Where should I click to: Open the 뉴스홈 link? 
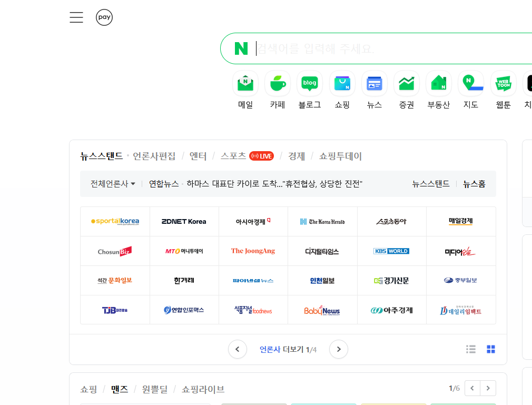[474, 184]
